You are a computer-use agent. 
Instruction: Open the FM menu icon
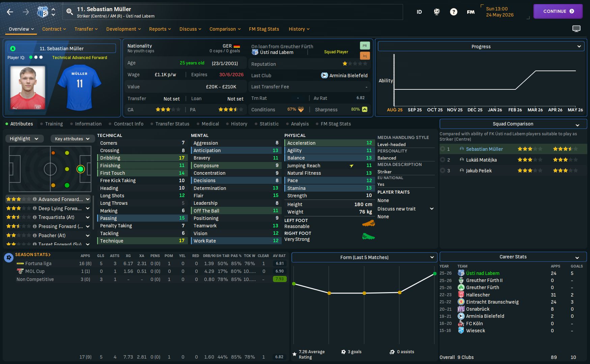[x=471, y=12]
